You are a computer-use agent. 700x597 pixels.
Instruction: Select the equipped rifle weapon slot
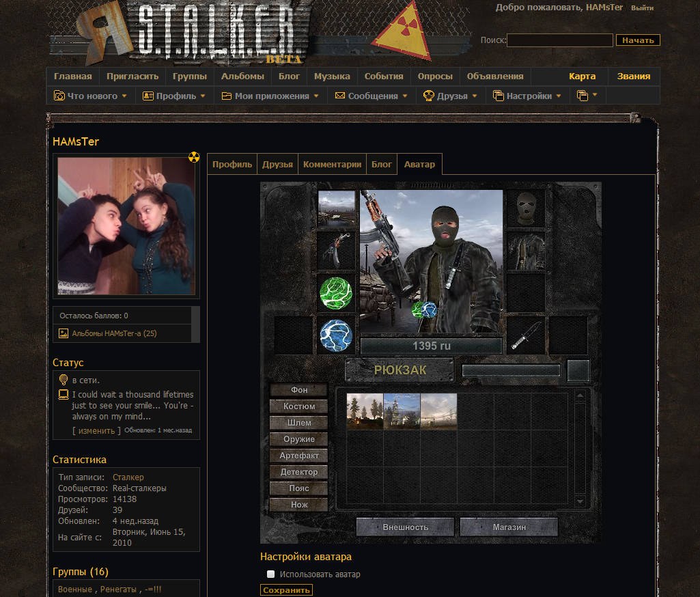[x=336, y=251]
